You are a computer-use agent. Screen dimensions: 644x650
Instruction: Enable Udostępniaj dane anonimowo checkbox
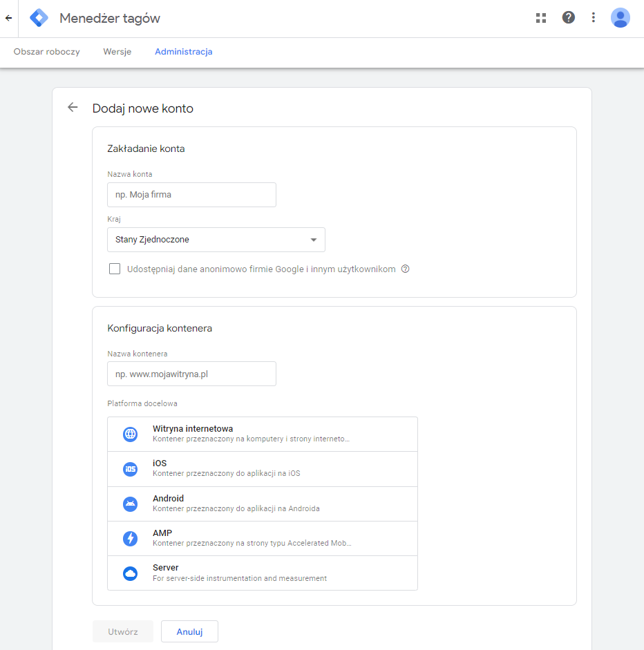point(115,269)
